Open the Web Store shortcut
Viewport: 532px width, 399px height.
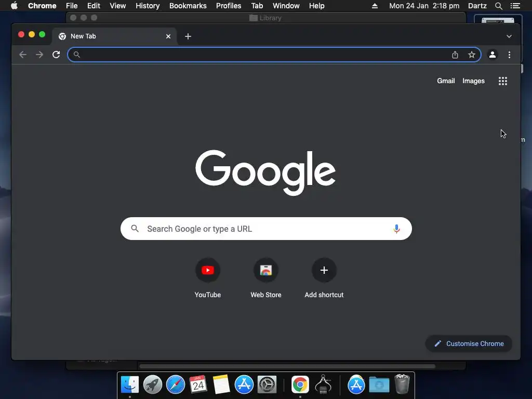click(x=266, y=278)
